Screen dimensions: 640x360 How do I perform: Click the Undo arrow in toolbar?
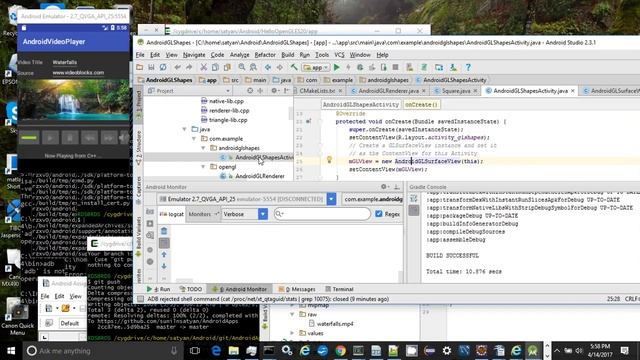coord(177,67)
